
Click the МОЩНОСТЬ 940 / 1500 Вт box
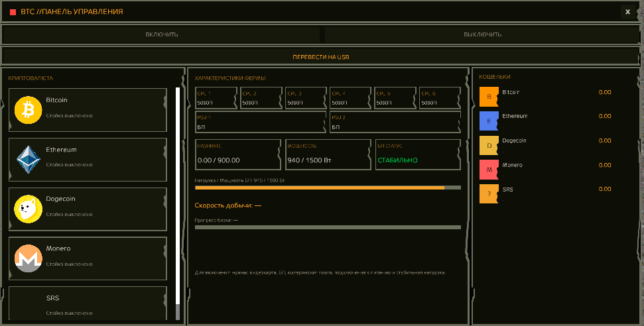tap(328, 154)
